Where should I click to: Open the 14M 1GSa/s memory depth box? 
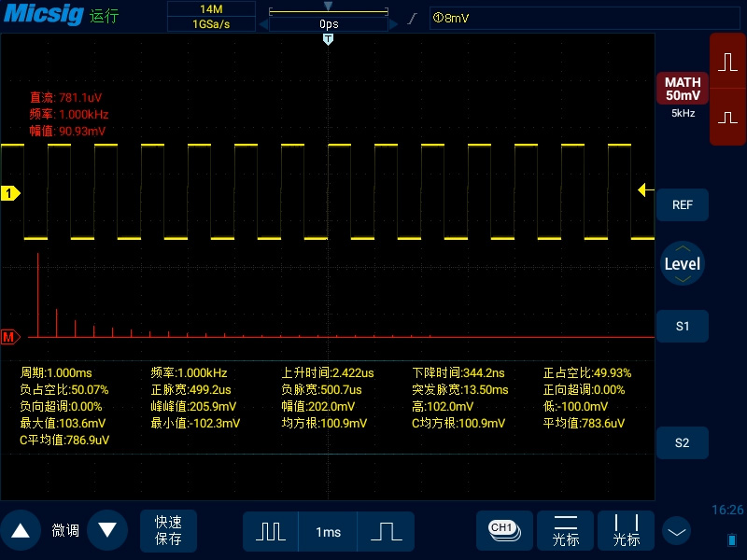pos(211,17)
